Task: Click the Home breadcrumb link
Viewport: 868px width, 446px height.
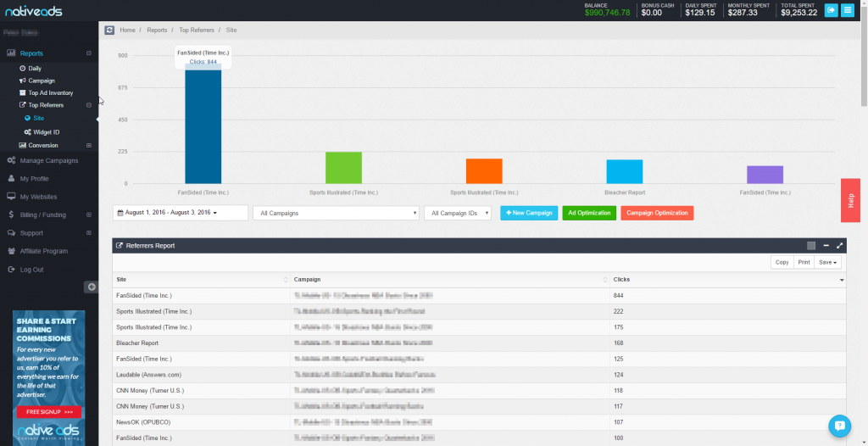Action: click(x=127, y=30)
